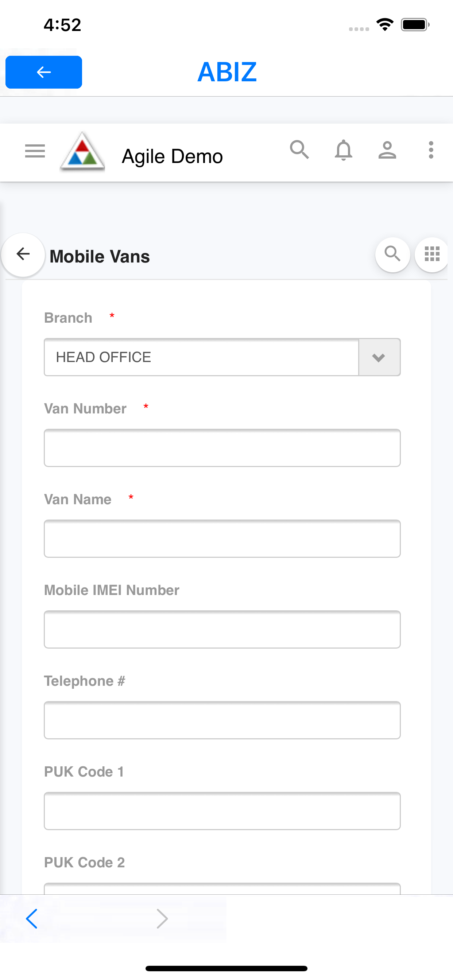Open the three-dot overflow menu

[x=431, y=150]
